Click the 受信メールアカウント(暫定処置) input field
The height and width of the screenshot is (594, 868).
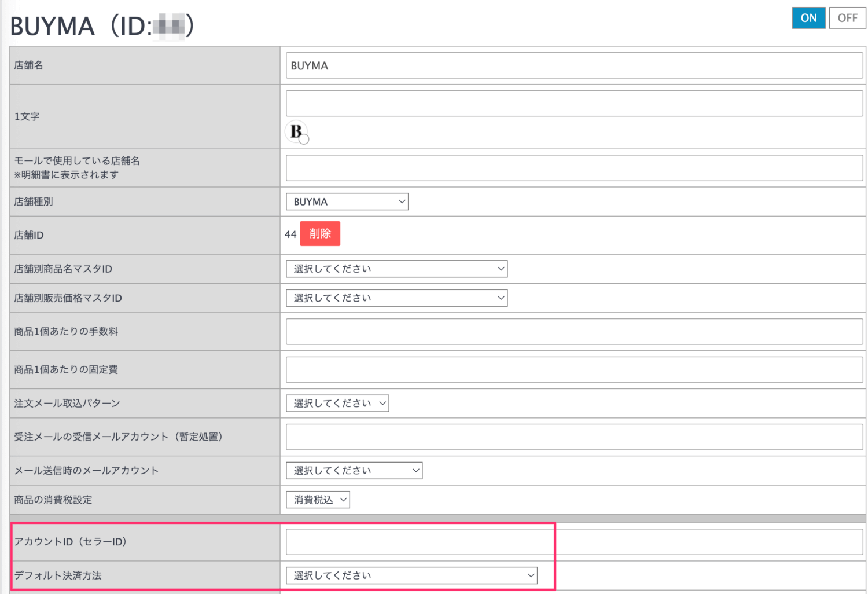pos(574,437)
